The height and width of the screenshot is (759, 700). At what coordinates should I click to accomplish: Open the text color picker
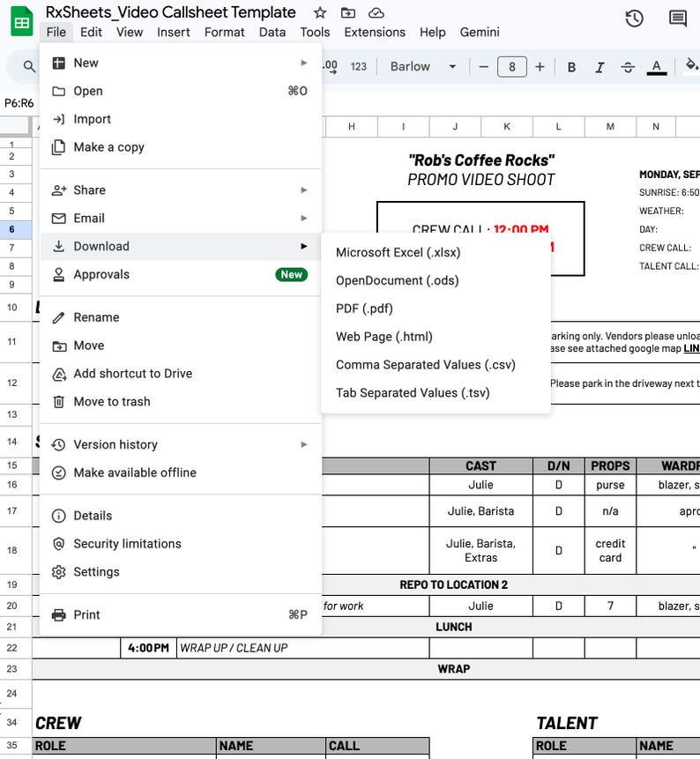(657, 67)
